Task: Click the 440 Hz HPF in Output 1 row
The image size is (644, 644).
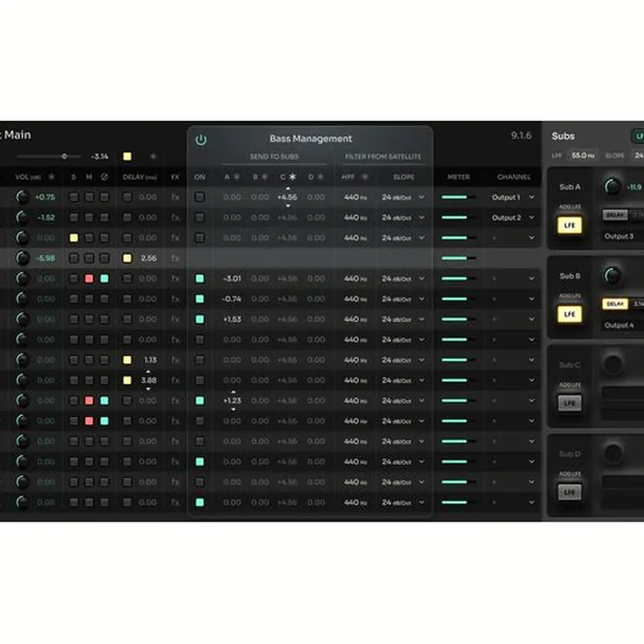Action: [355, 197]
